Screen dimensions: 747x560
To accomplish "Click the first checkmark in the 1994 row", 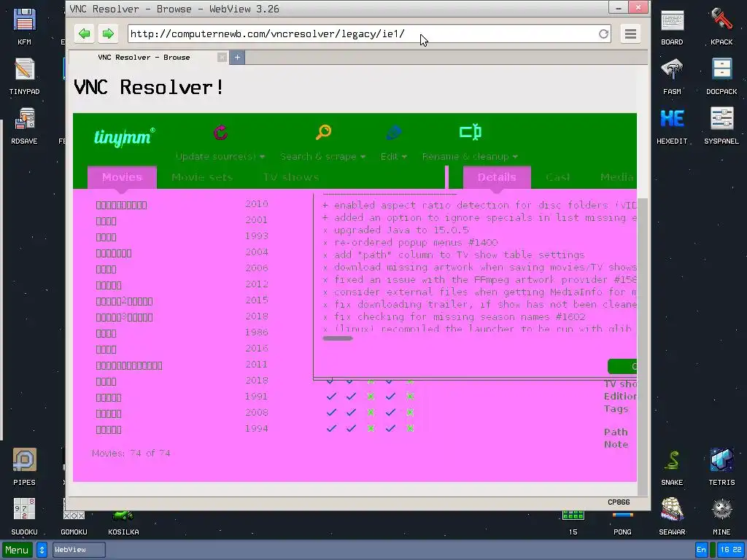I will click(x=332, y=429).
